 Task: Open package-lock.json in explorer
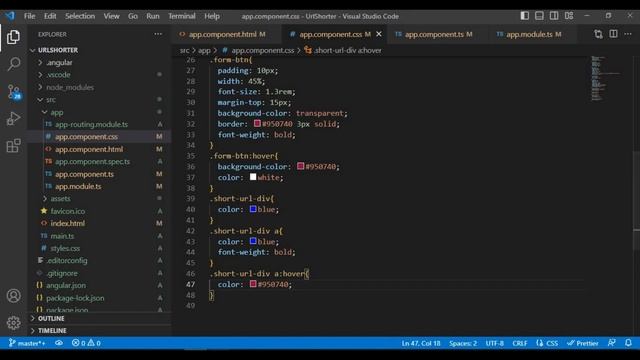click(x=99, y=298)
